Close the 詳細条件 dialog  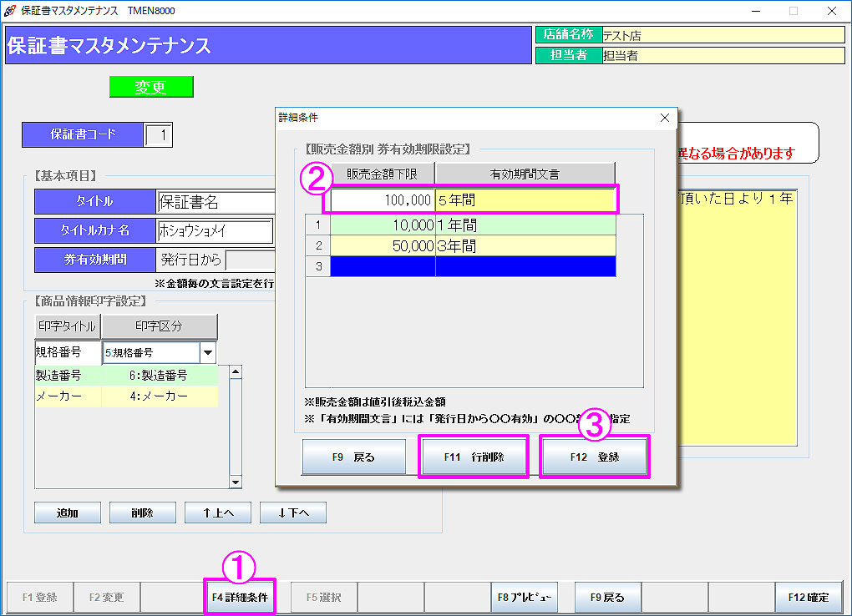click(x=665, y=118)
